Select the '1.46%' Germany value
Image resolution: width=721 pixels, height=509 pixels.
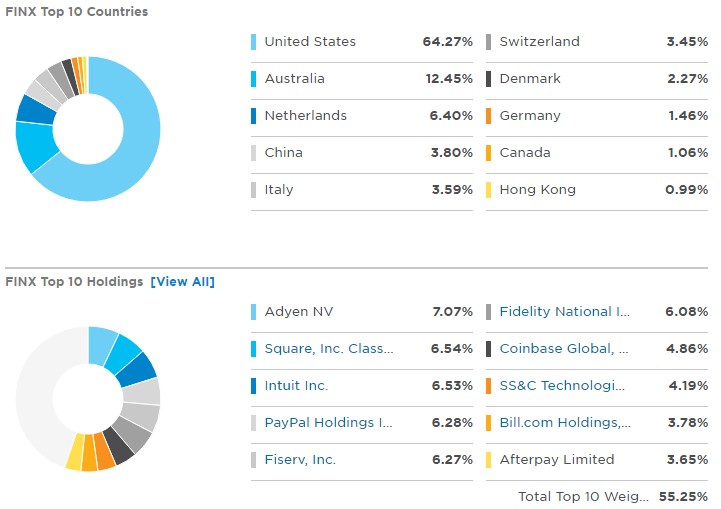coord(688,116)
